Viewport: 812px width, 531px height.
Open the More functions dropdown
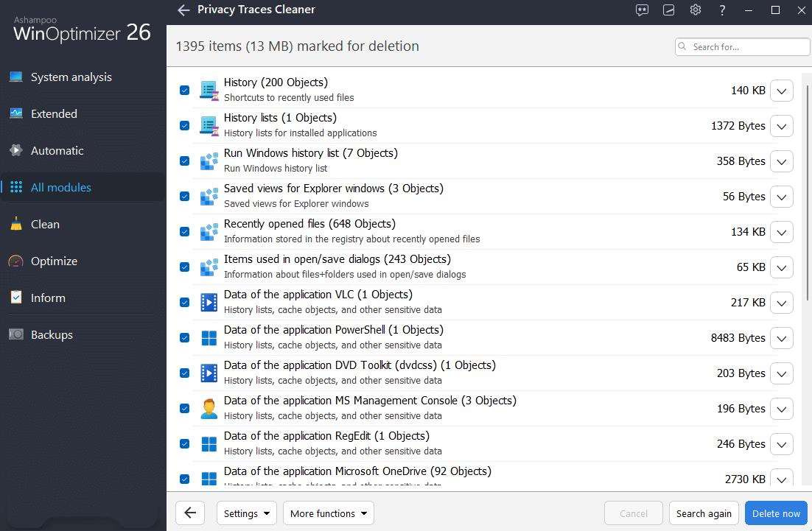click(328, 513)
